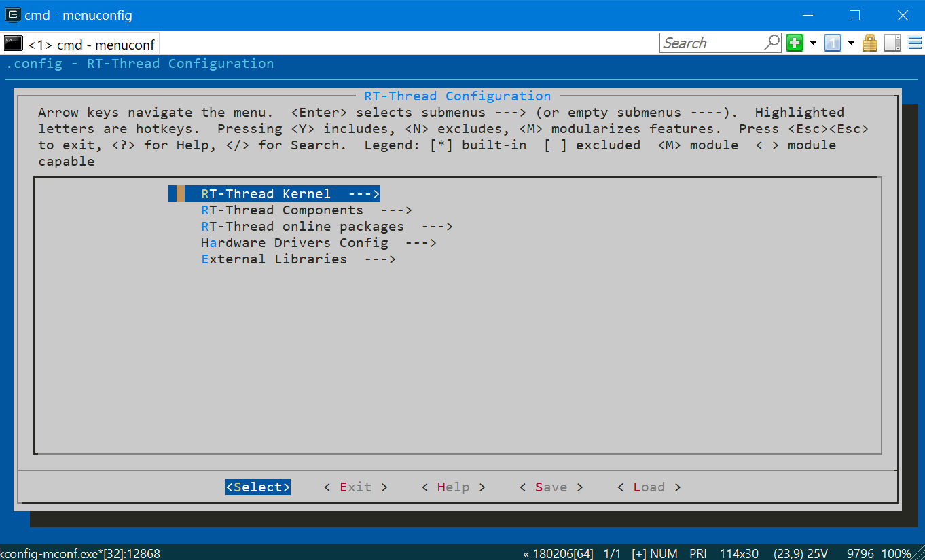Click the buffer view icon beside the lock
The height and width of the screenshot is (560, 925).
point(891,42)
